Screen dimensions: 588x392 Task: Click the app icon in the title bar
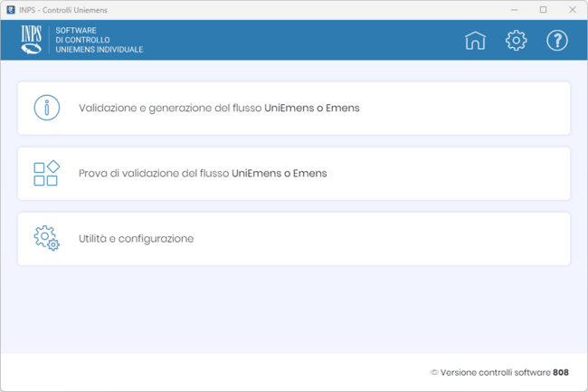10,10
